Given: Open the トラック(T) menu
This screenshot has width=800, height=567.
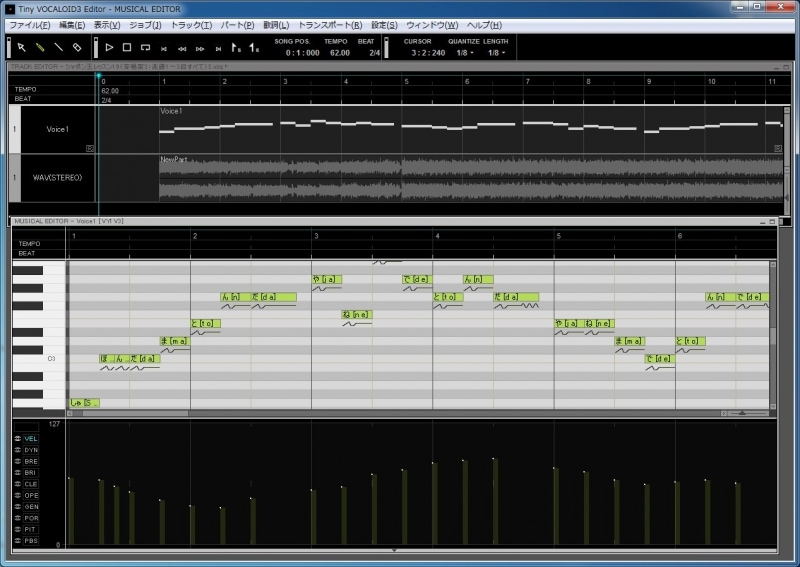Looking at the screenshot, I should pos(191,25).
